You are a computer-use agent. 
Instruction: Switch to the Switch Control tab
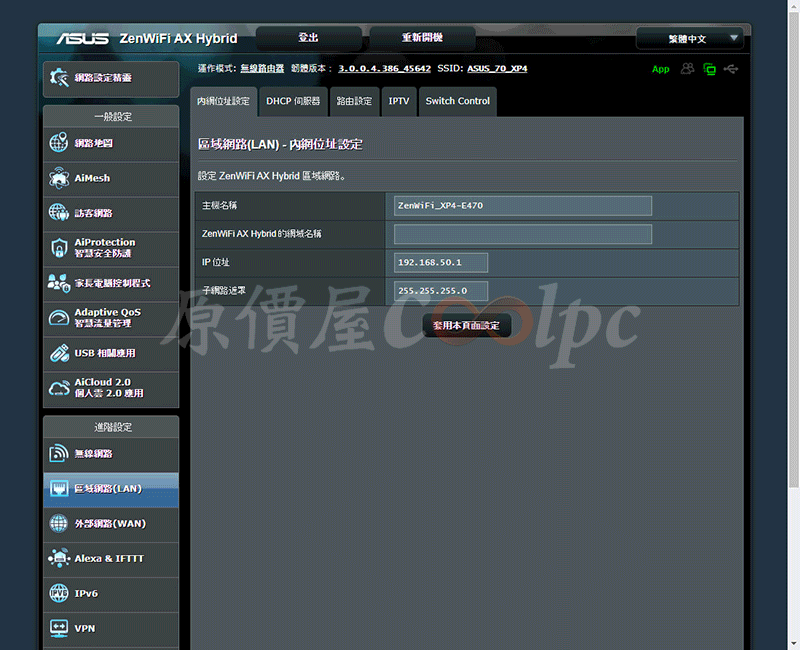pos(458,101)
